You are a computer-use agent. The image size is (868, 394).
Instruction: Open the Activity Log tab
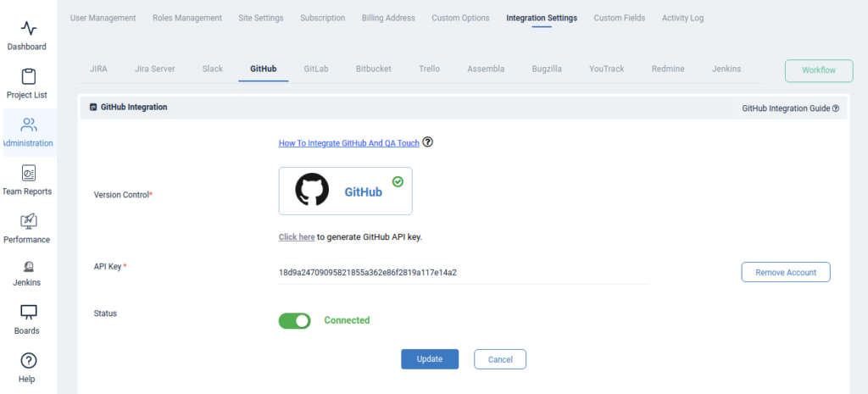(682, 18)
